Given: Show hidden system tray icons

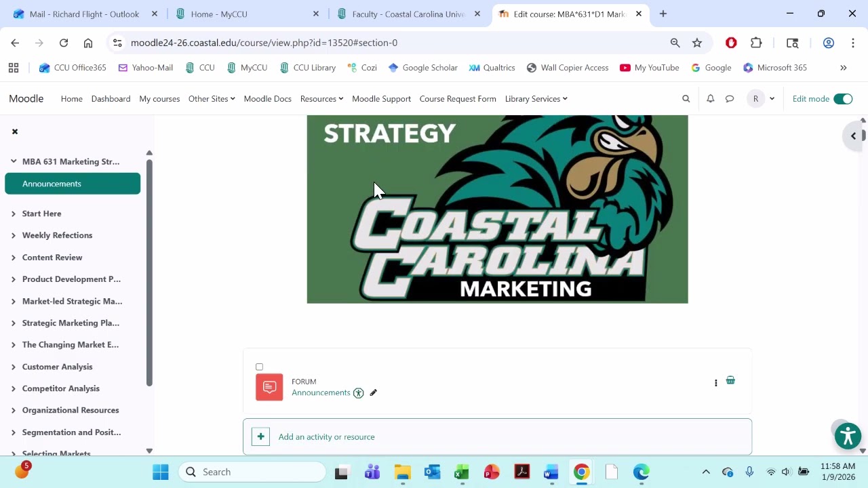Looking at the screenshot, I should pos(706,472).
